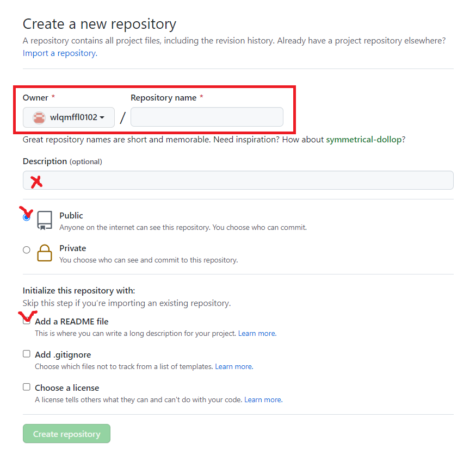Open the Import a repository link
Screen dimensions: 476x456
pyautogui.click(x=59, y=53)
